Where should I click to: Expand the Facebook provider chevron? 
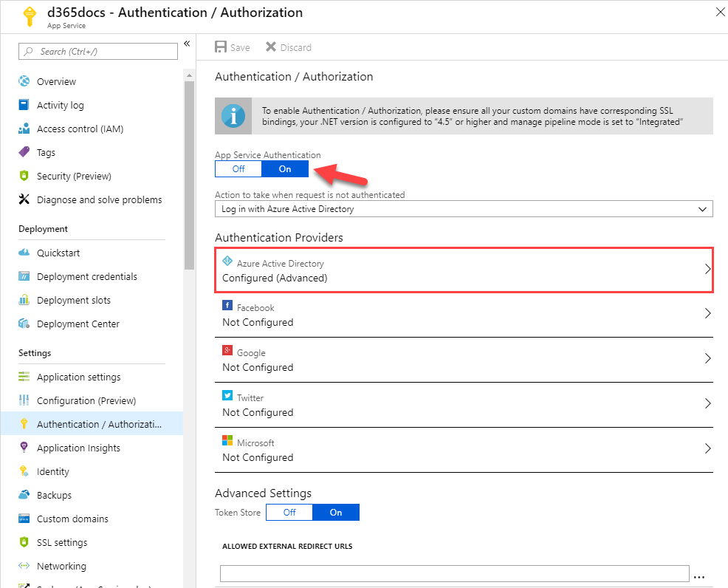pos(707,314)
